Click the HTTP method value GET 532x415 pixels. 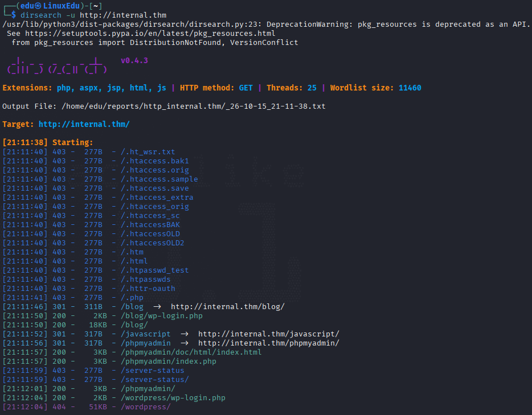pos(245,88)
